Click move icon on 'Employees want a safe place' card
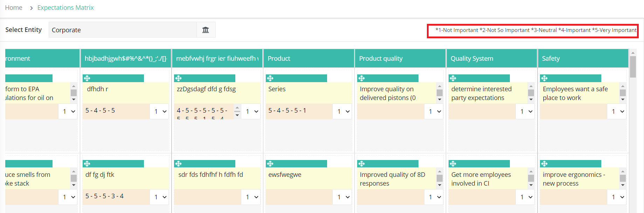The image size is (644, 213). [545, 78]
